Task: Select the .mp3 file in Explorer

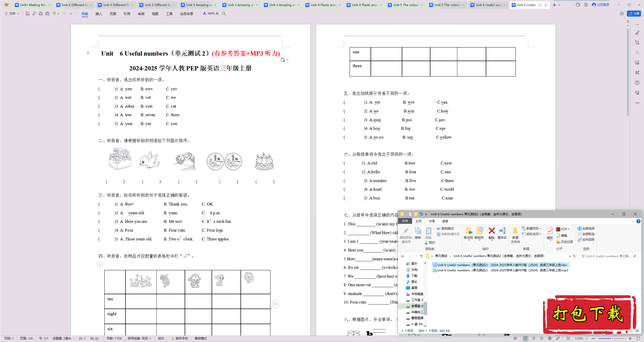Action: coord(500,270)
